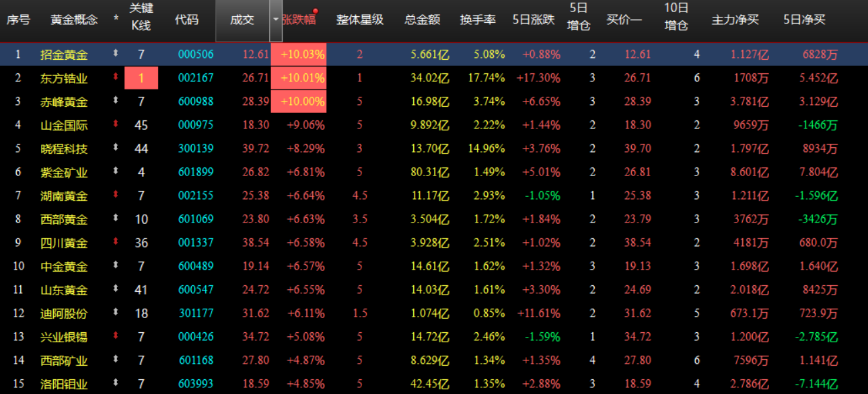Click the marker icon beside 西部黄金
868x394 pixels.
pyautogui.click(x=116, y=219)
